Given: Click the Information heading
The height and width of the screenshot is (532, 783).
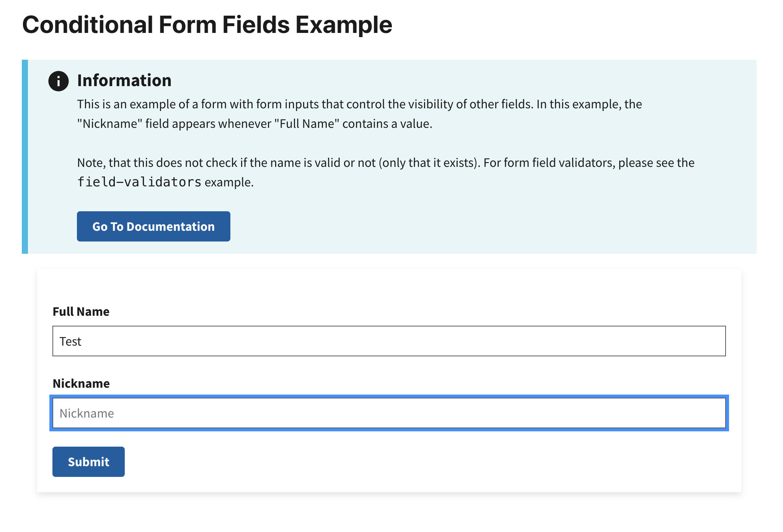Looking at the screenshot, I should click(124, 80).
